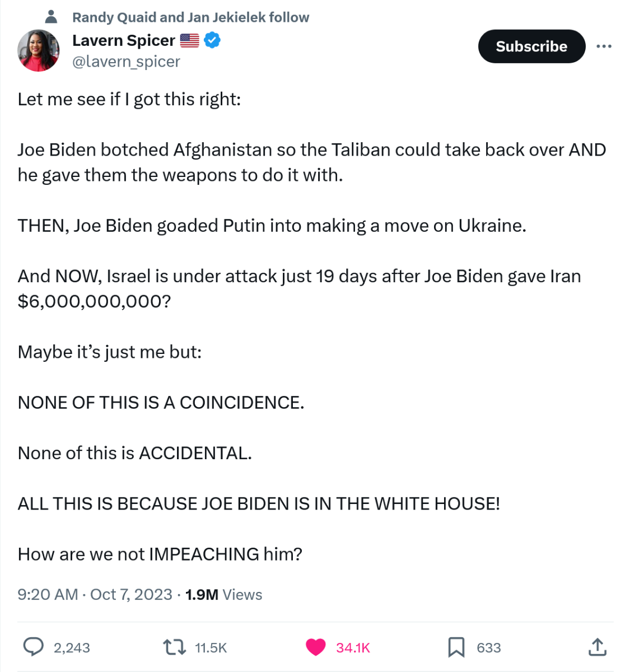Click the person icon beside followers note
Screen dimensions: 630x672
point(51,17)
